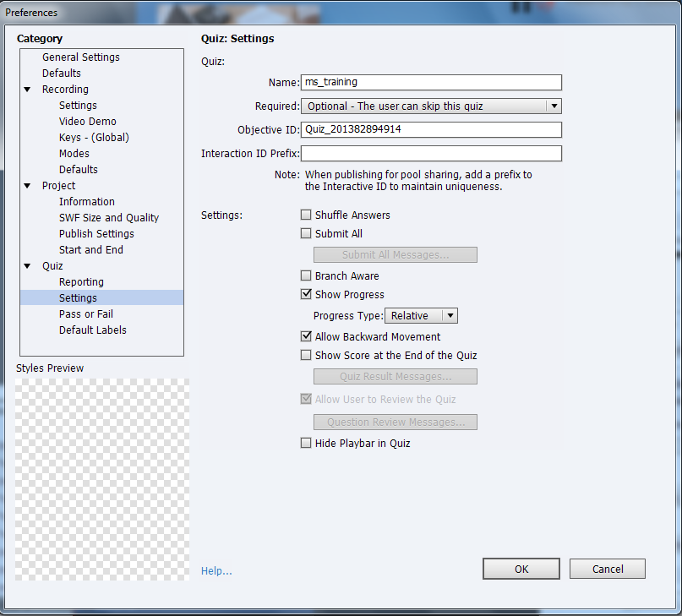The image size is (682, 616).
Task: Open the Pass or Fail settings
Action: (85, 313)
